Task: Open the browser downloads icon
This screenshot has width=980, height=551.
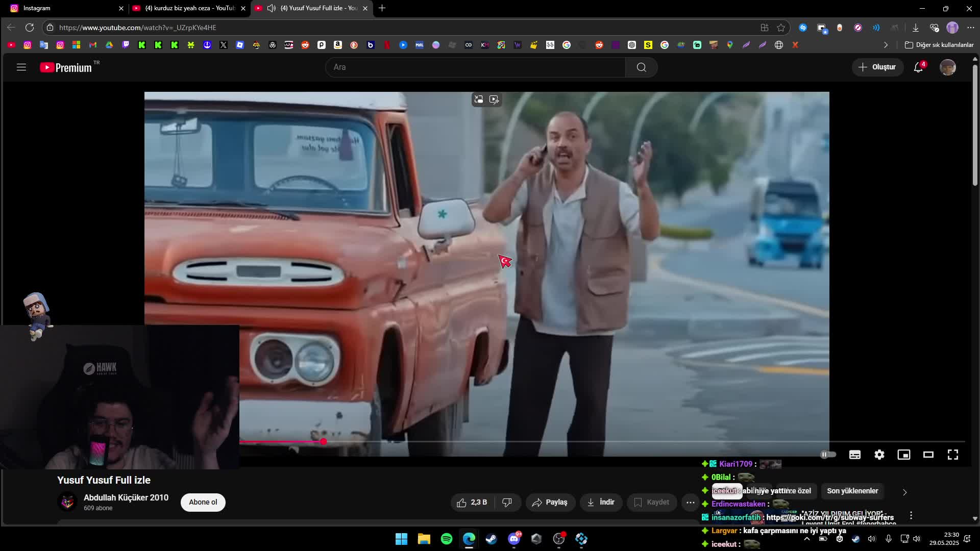Action: click(x=916, y=28)
